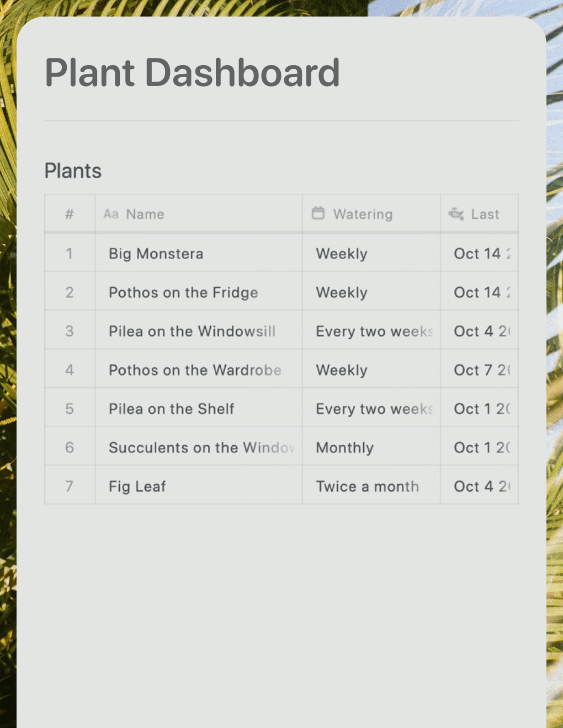Click the Monthly cell for Succulents row
Screen dimensions: 563x728
(344, 447)
